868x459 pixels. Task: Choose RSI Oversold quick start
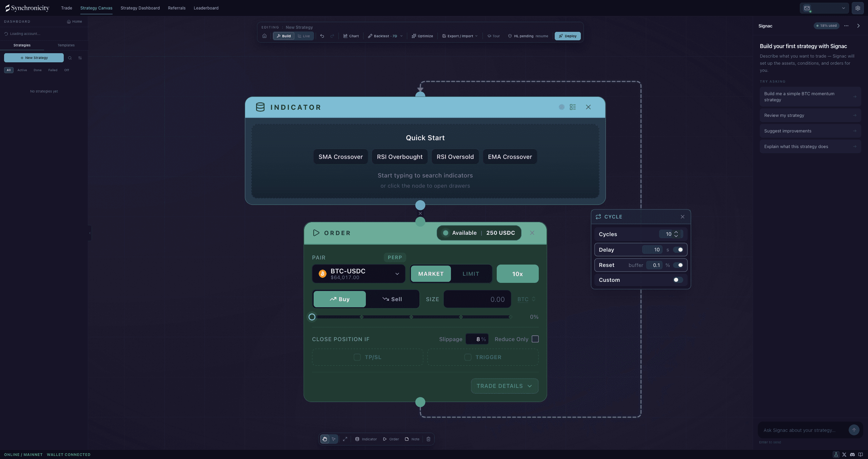click(455, 157)
